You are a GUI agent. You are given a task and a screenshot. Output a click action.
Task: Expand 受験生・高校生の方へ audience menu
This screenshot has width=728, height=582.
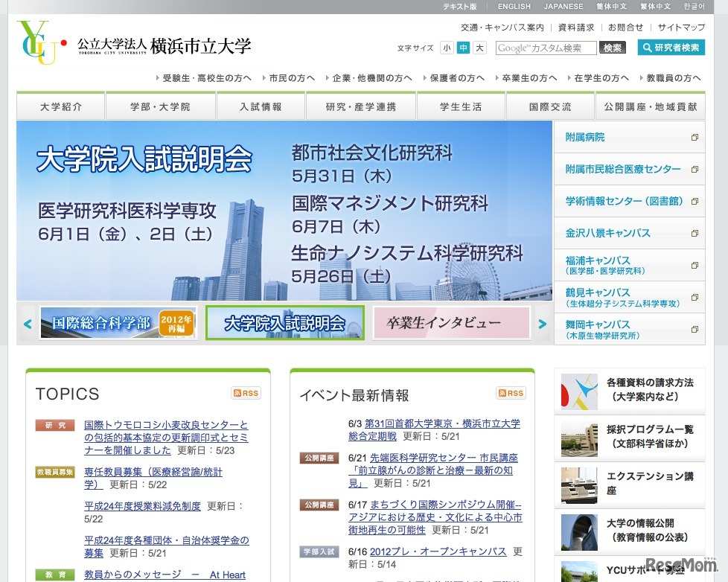(203, 77)
